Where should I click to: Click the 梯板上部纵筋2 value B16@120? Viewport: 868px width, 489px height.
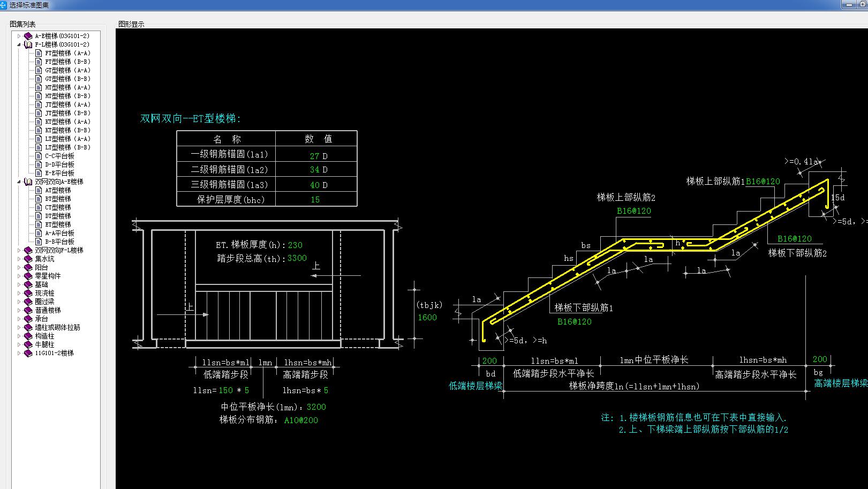click(634, 211)
